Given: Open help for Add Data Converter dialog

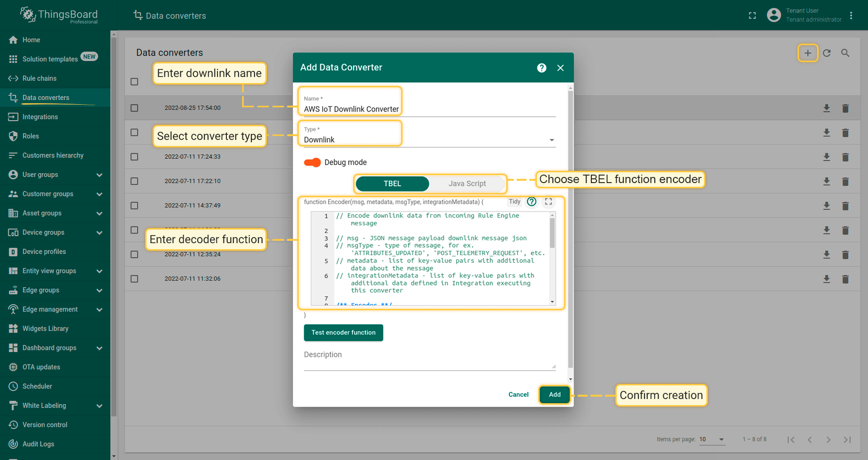Looking at the screenshot, I should click(542, 68).
